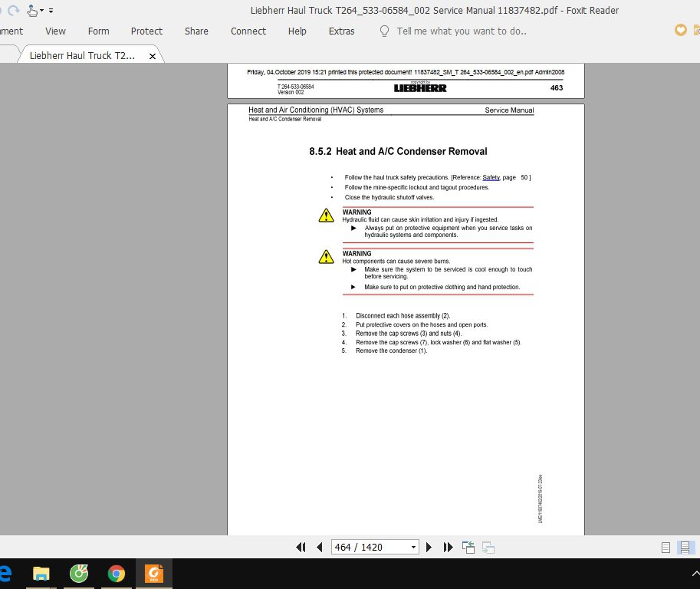Click the Redo icon

pyautogui.click(x=13, y=10)
